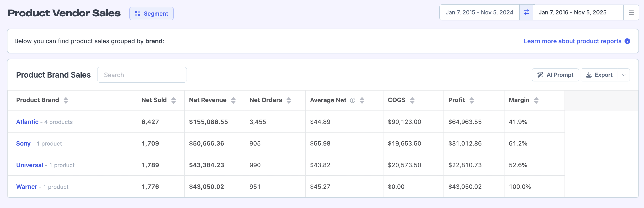Open the Jan 7, 2015 comparison date picker

[479, 12]
